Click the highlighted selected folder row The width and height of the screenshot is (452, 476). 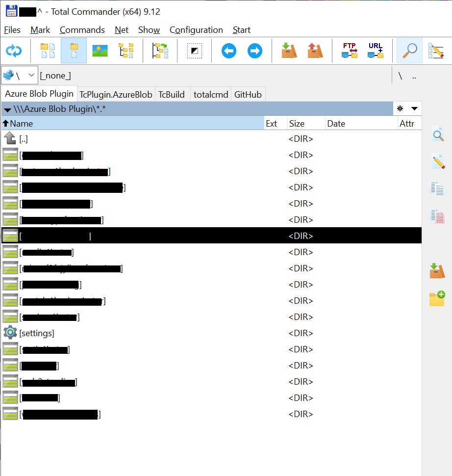(211, 236)
